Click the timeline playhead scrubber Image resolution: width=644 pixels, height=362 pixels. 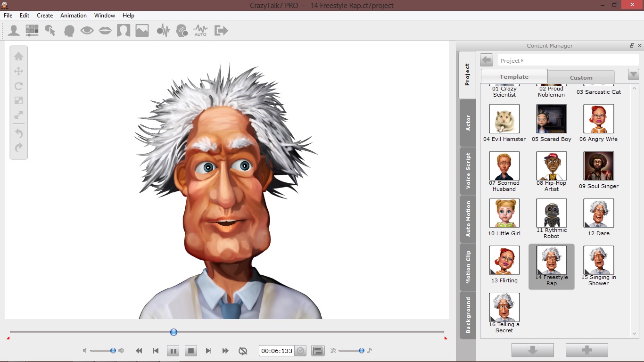tap(173, 332)
